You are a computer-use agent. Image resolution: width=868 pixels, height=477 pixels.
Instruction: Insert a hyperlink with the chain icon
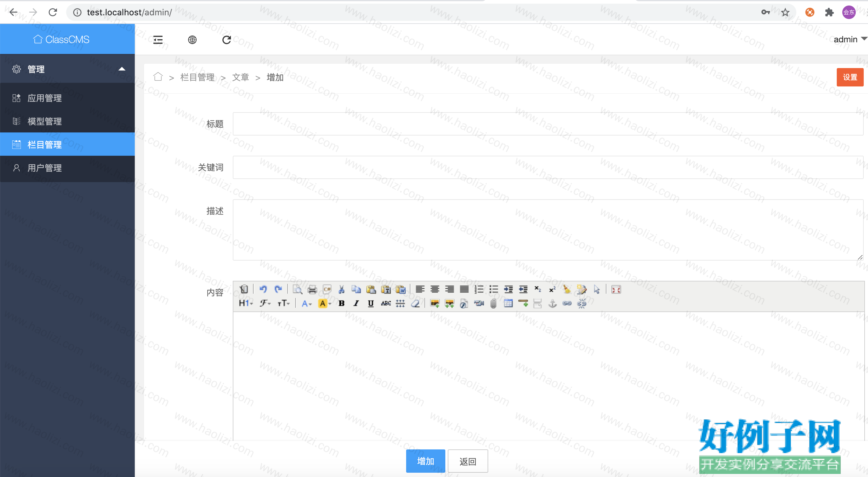567,303
